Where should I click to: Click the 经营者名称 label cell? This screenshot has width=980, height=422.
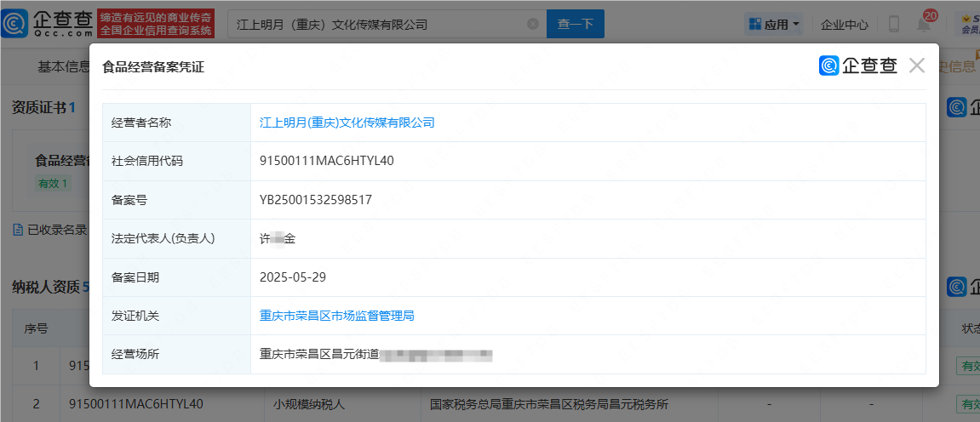pyautogui.click(x=176, y=123)
